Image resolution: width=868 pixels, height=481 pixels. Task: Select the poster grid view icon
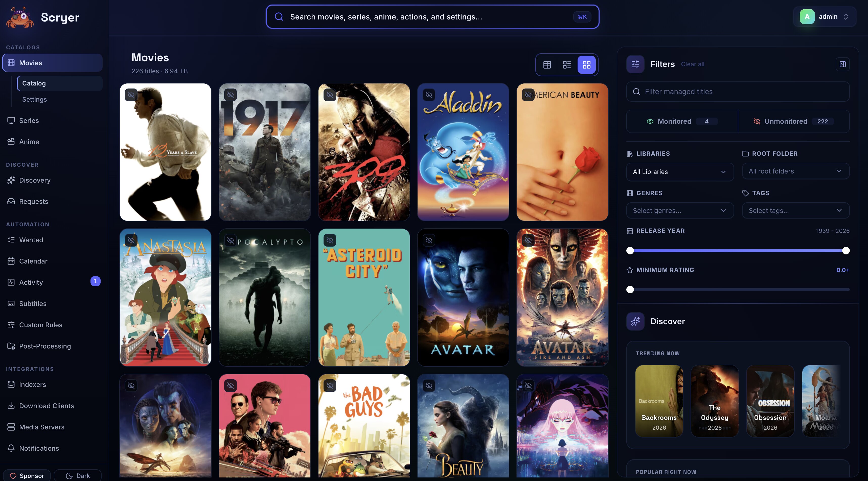587,64
